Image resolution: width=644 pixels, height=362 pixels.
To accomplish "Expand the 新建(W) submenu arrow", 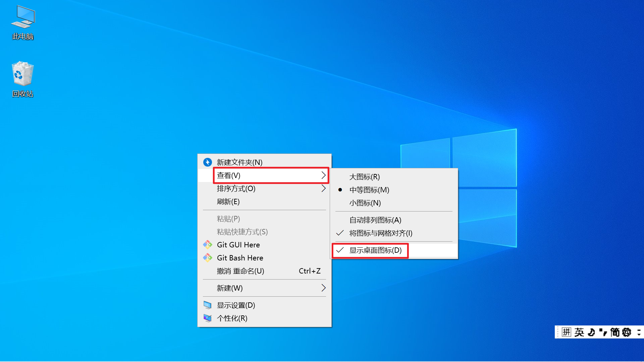I will pos(323,288).
